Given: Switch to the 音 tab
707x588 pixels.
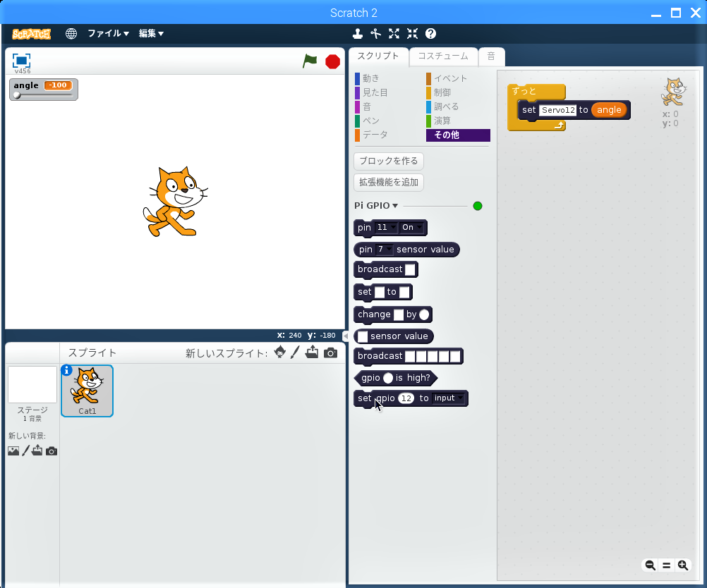Looking at the screenshot, I should (x=492, y=56).
